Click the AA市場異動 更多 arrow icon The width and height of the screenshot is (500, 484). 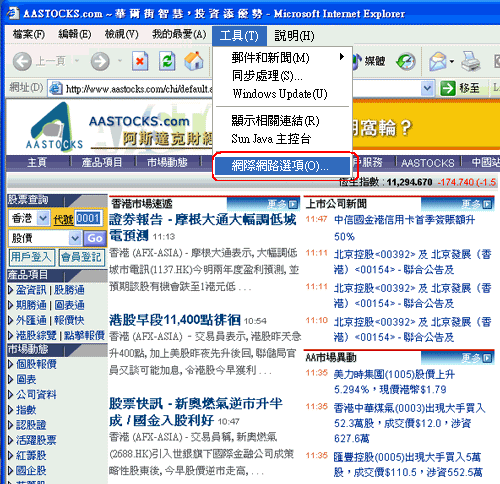[x=487, y=358]
